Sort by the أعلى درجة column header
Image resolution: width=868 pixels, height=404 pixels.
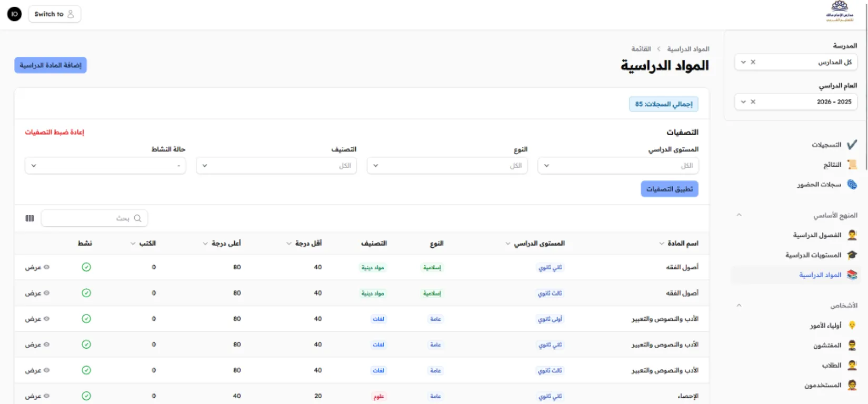(x=222, y=243)
